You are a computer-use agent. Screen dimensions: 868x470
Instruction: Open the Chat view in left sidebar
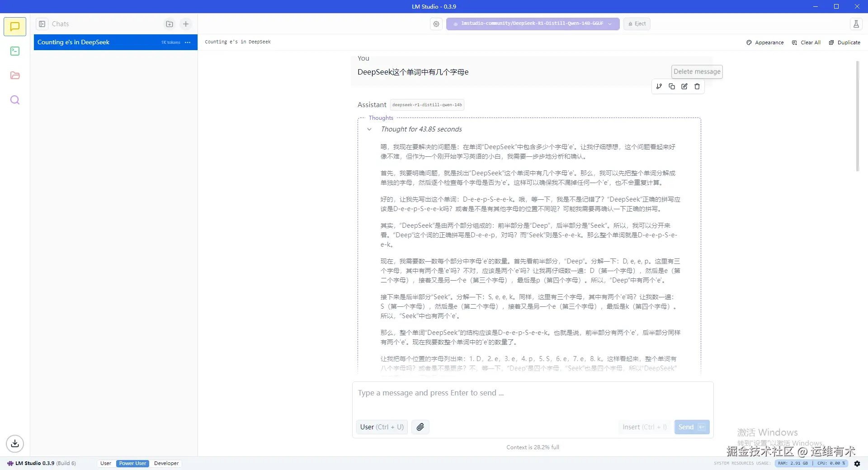point(15,27)
